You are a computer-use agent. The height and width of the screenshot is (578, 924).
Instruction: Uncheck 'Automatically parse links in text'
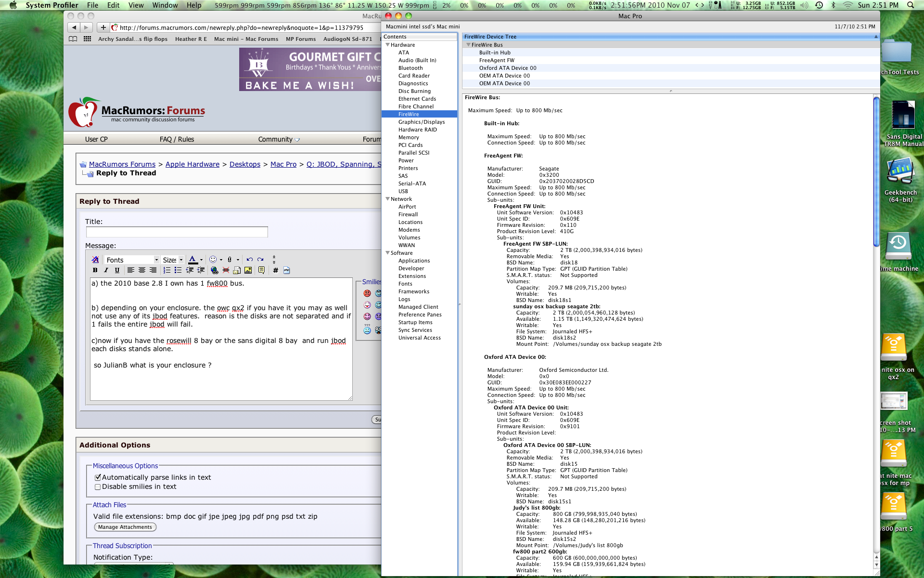click(98, 477)
